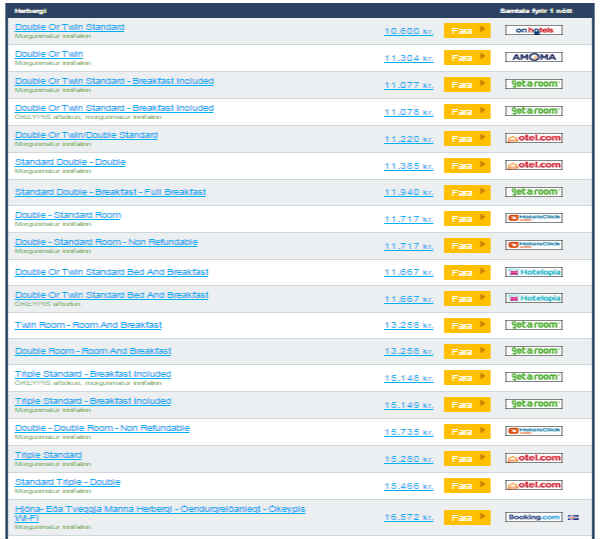Click Fara in Double Room - Non Refundable row

[x=467, y=432]
